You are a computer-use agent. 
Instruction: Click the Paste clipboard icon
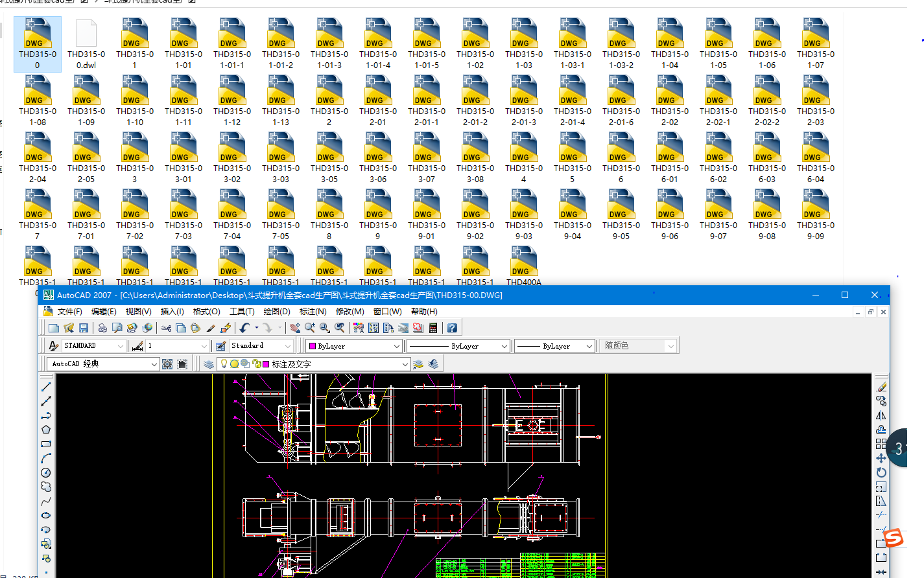195,328
